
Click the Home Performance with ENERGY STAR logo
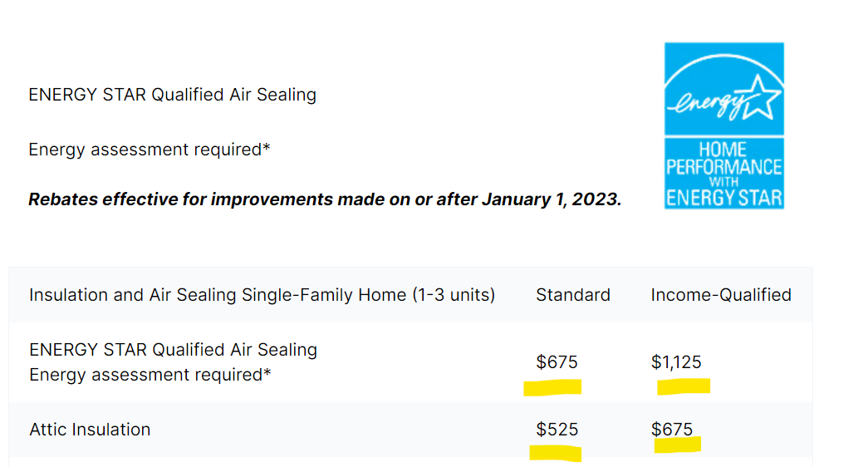coord(724,125)
